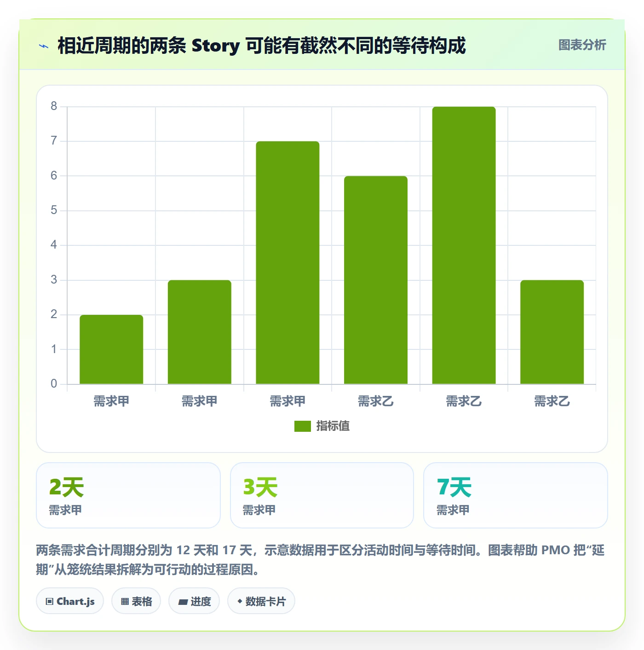Open the 7天 需求甲 data card
This screenshot has width=644, height=650.
click(x=516, y=495)
